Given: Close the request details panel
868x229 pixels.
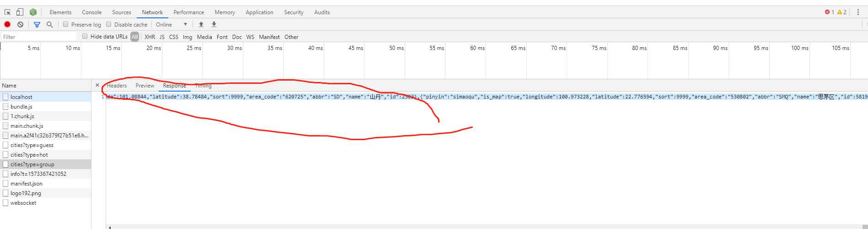Looking at the screenshot, I should tap(97, 85).
